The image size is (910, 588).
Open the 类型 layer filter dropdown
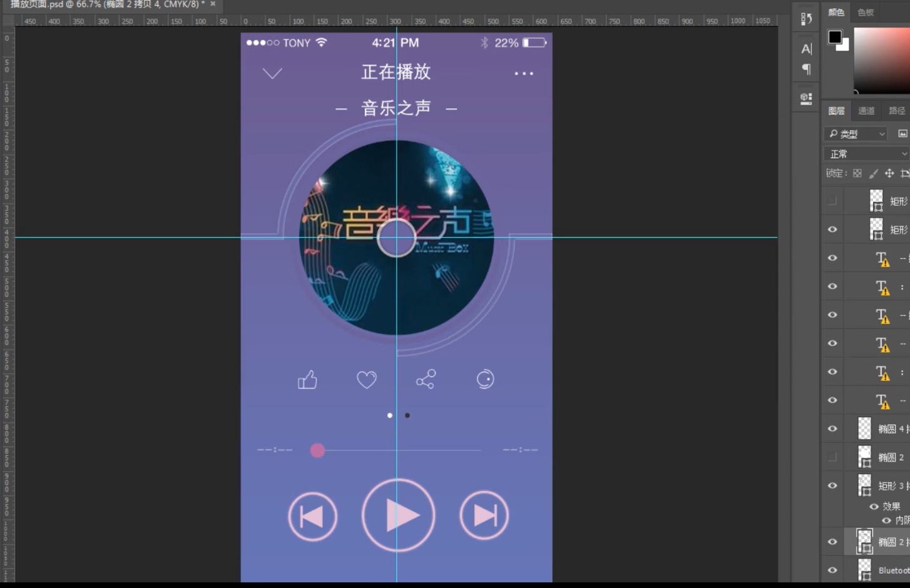pyautogui.click(x=856, y=133)
